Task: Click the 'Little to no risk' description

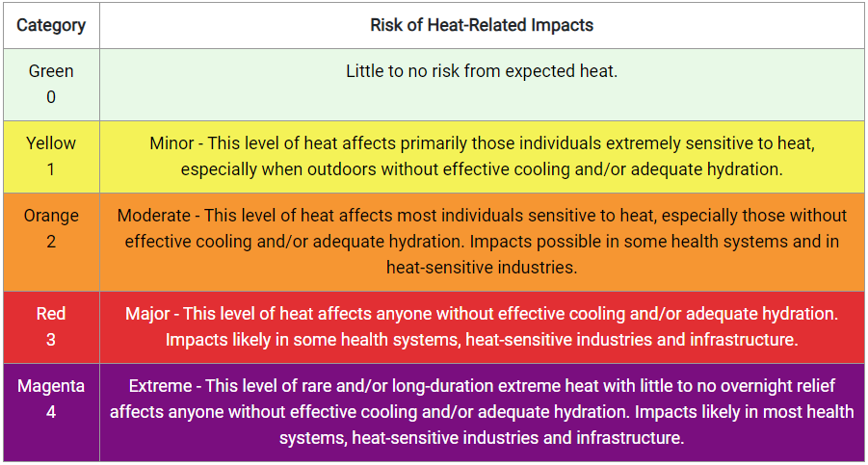Action: [x=482, y=71]
